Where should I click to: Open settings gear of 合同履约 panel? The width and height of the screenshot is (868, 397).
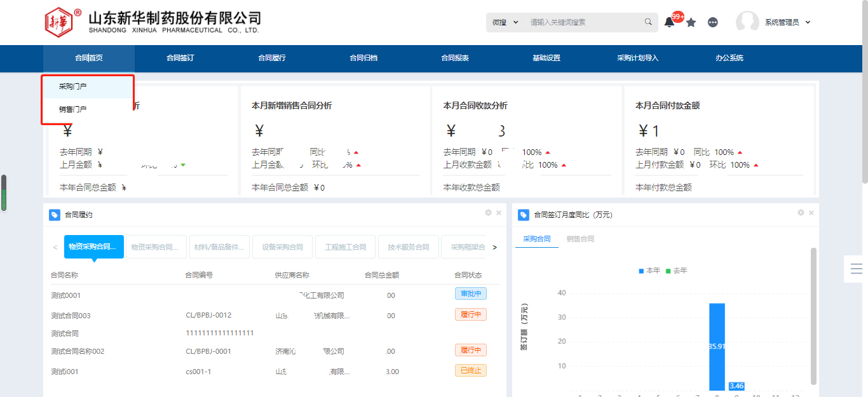tap(488, 213)
